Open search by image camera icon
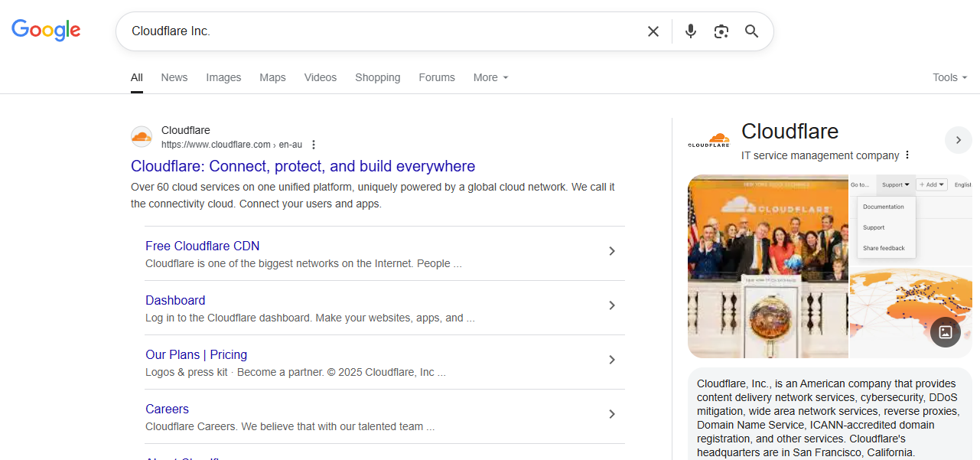This screenshot has height=460, width=980. [721, 31]
